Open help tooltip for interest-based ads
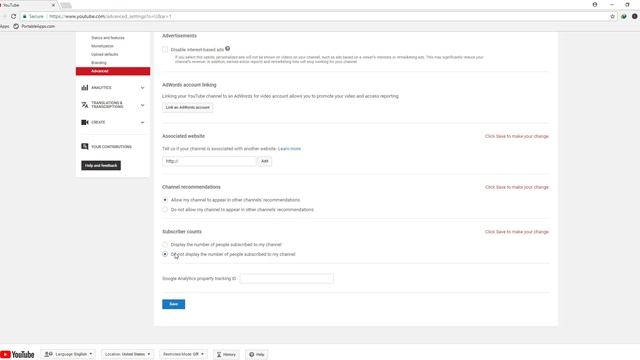This screenshot has width=640, height=360. pyautogui.click(x=227, y=49)
